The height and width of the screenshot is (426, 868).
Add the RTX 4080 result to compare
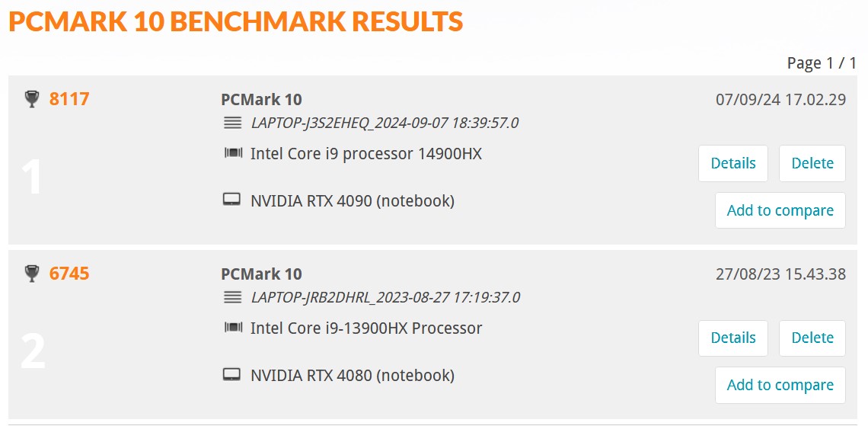tap(780, 385)
